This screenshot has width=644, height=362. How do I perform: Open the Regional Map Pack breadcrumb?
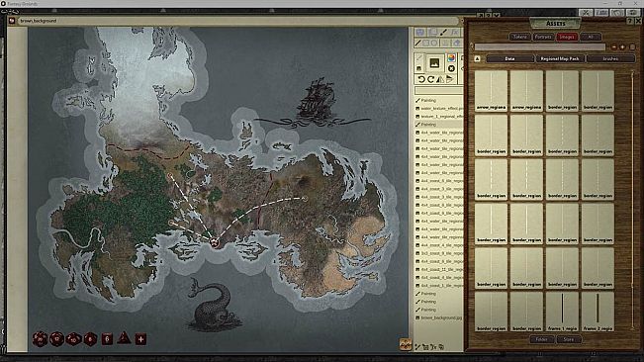coord(560,58)
